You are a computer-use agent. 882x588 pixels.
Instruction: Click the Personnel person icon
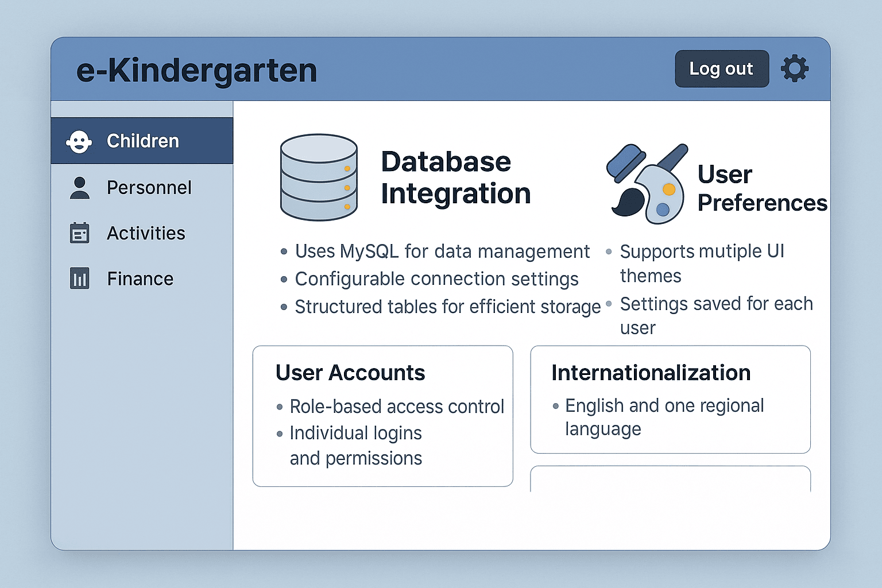point(80,188)
